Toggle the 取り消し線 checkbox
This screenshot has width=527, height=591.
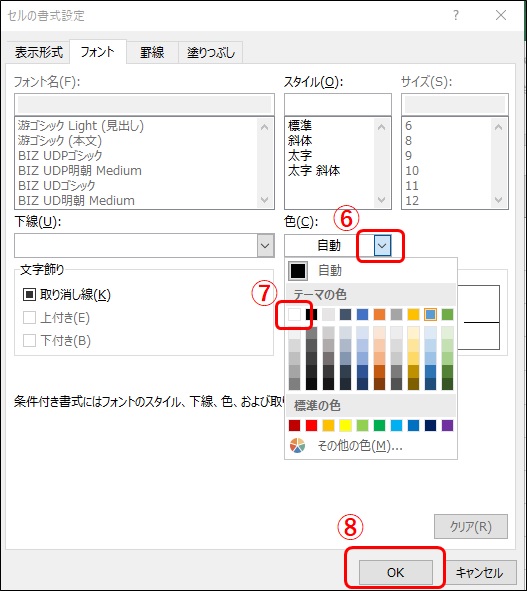[29, 295]
